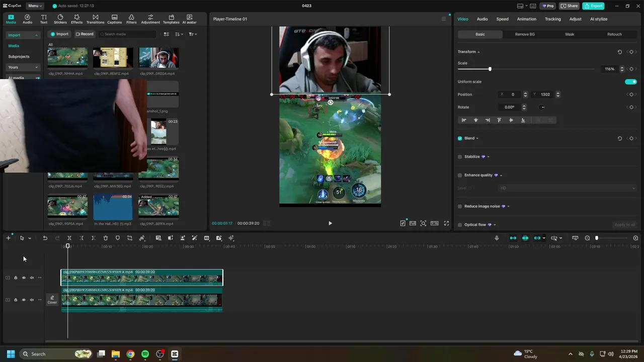Open the preview panel hamburger menu
Screen dimensions: 644x362
coord(444,19)
